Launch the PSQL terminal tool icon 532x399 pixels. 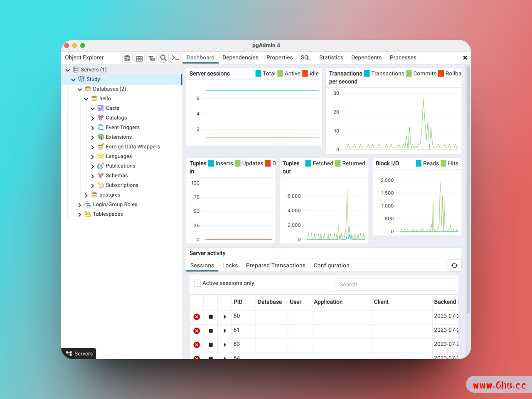[x=175, y=58]
